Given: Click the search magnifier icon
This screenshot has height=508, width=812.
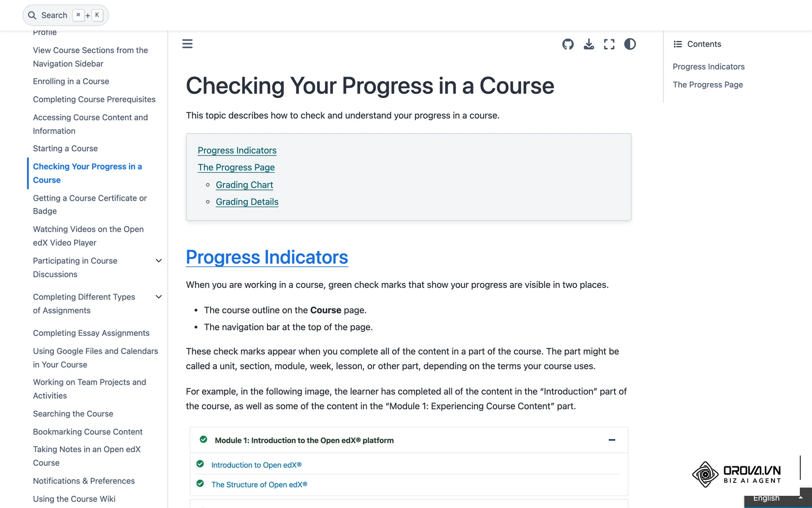Looking at the screenshot, I should click(x=32, y=15).
